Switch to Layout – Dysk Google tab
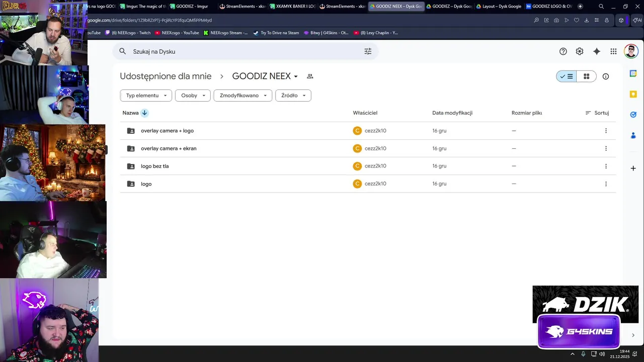Image resolution: width=644 pixels, height=362 pixels. (498, 7)
